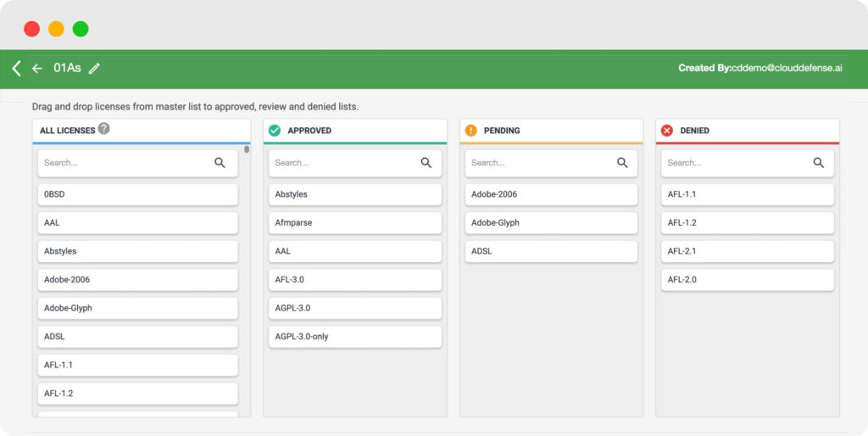The width and height of the screenshot is (868, 436).
Task: Focus the All Licenses search field
Action: 123,163
